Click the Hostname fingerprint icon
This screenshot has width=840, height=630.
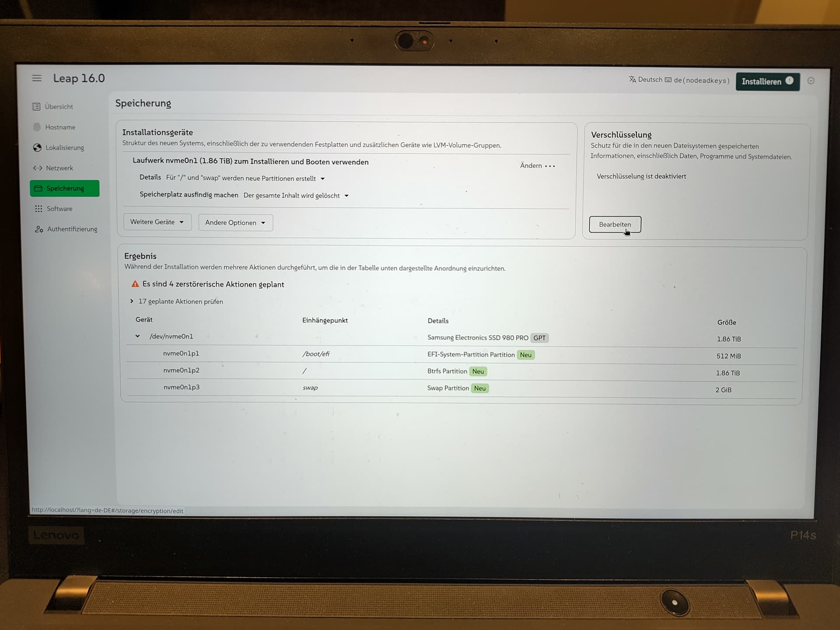pyautogui.click(x=37, y=127)
